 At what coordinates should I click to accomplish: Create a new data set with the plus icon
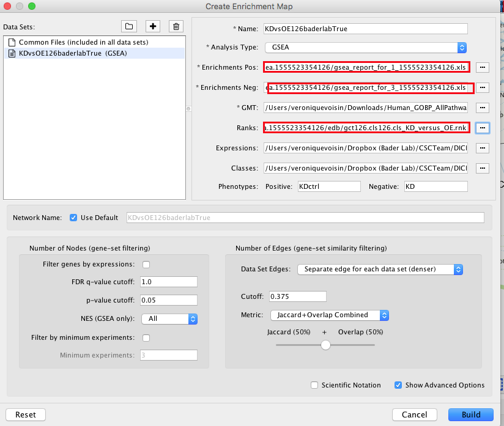[x=152, y=26]
